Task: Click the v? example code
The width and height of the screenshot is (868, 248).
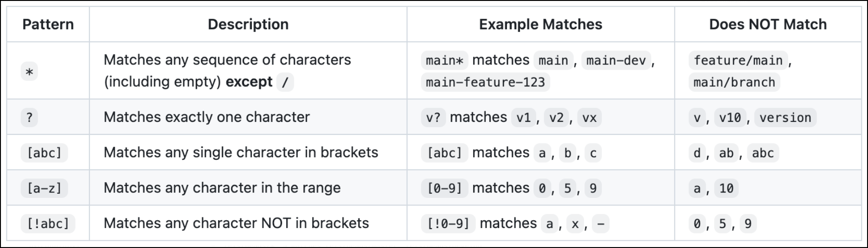Action: pyautogui.click(x=433, y=118)
